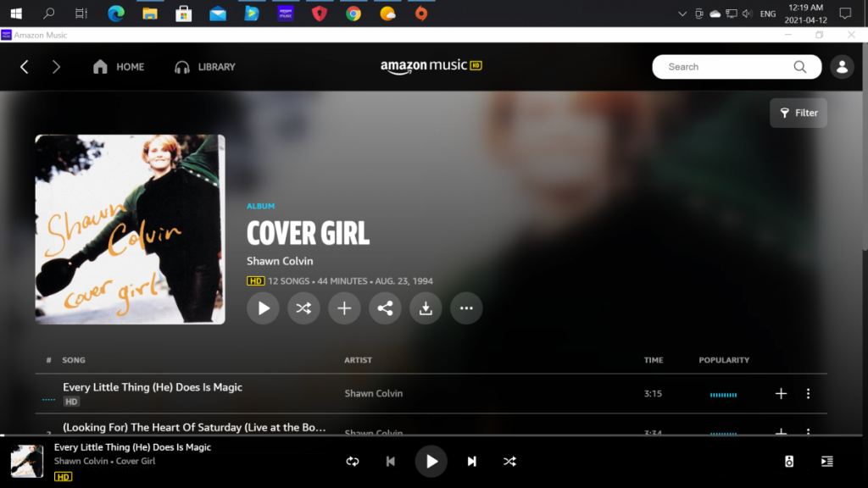The width and height of the screenshot is (868, 488).
Task: Add the album to library
Action: coord(344,308)
